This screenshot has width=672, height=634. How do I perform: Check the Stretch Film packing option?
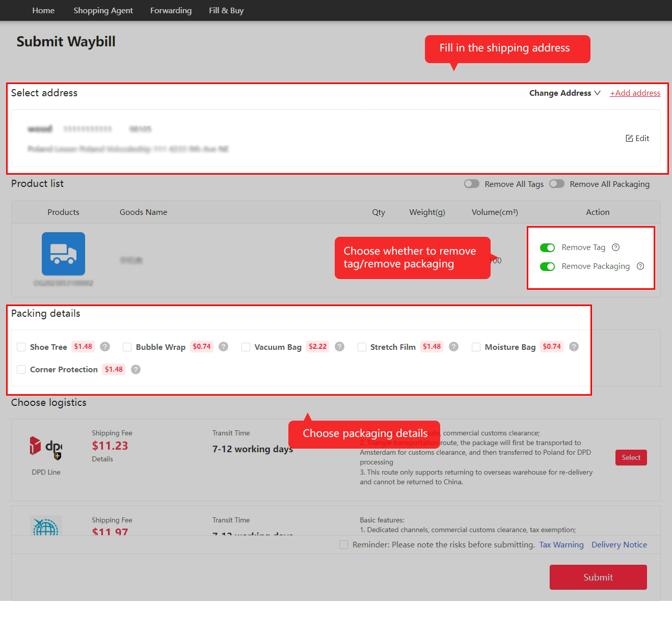[x=362, y=347]
